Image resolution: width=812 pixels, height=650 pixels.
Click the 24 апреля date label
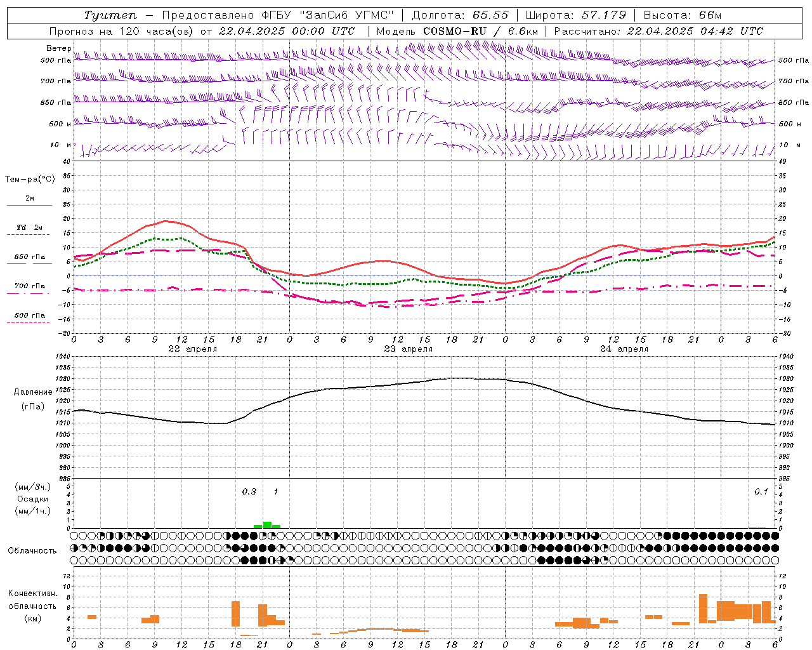(624, 349)
